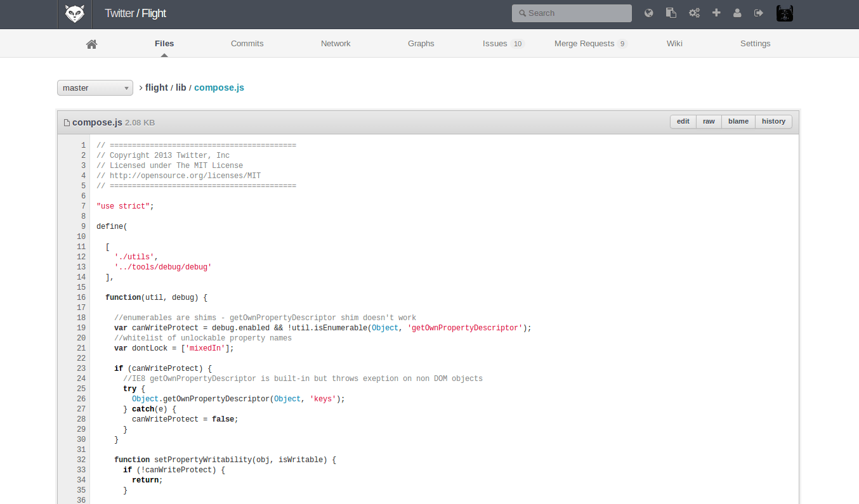
Task: Click line number 7
Action: pyautogui.click(x=83, y=206)
